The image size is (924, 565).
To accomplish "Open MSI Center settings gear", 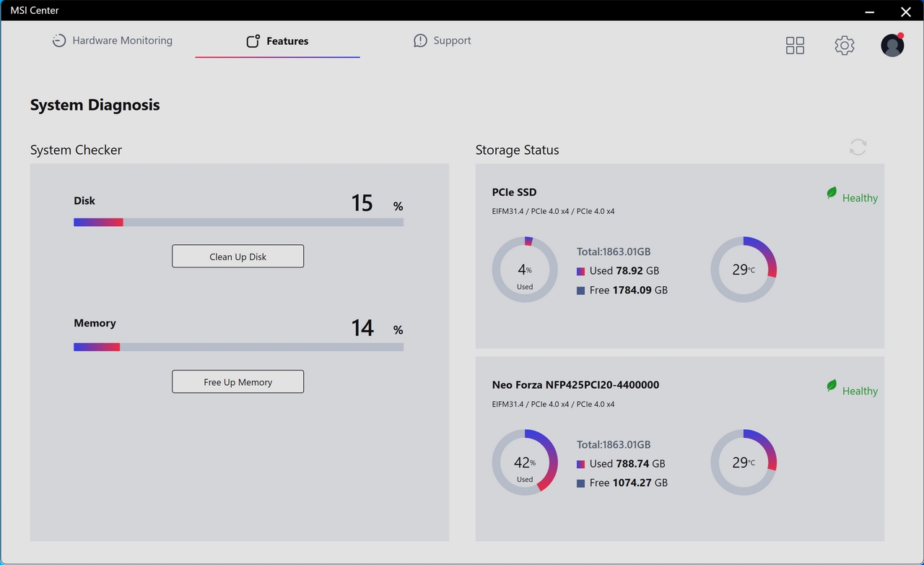I will tap(845, 46).
